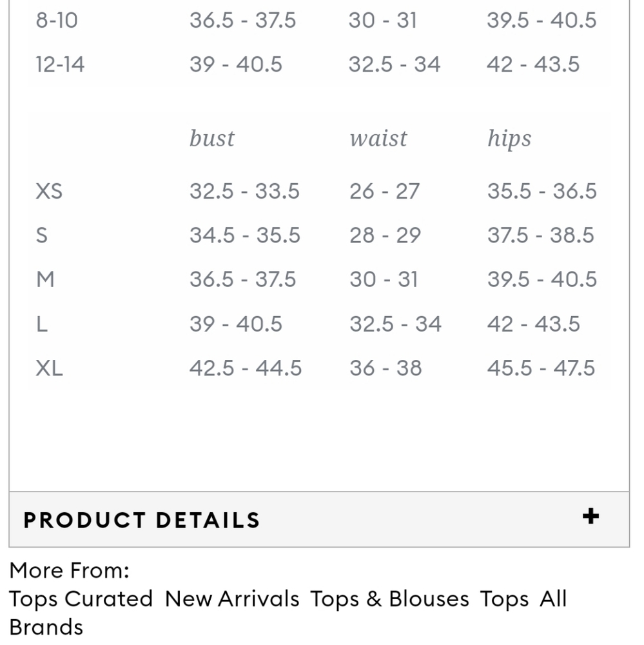Click the hips column header

coord(509,139)
